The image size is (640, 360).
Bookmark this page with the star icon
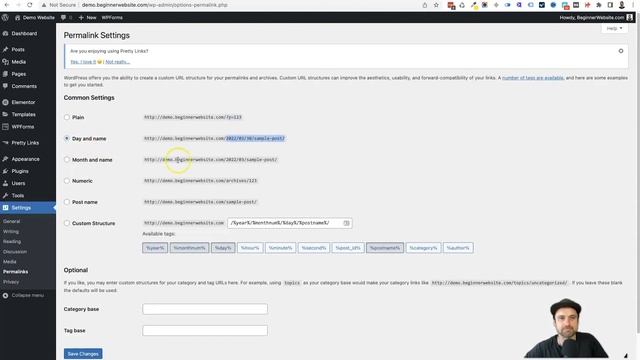point(436,5)
